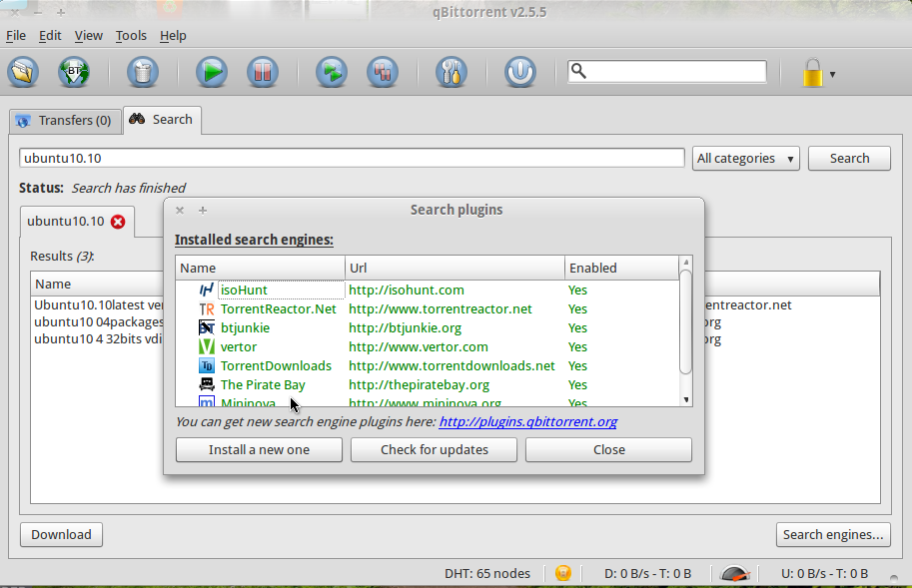Add torrent from URL globe icon
Screen dimensions: 912x588
click(74, 73)
